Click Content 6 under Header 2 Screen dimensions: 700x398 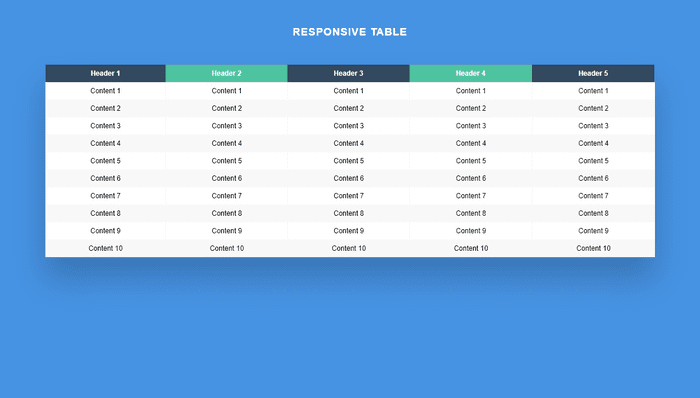227,178
